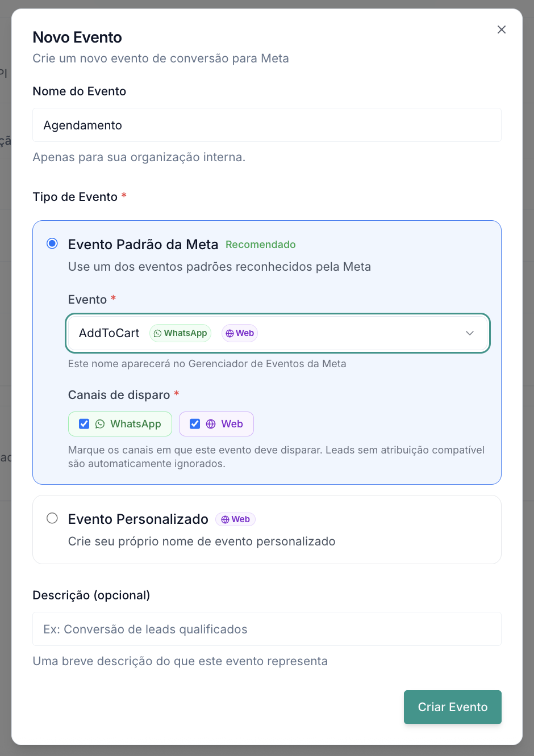Image resolution: width=534 pixels, height=756 pixels.
Task: Click the Criar Evento button
Action: [x=453, y=707]
